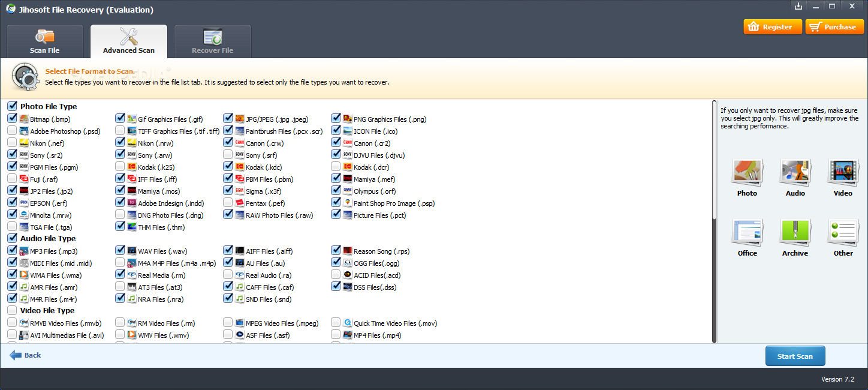Click the Real Media (.rm) icon
Screen dimensions: 868x390
click(x=132, y=275)
